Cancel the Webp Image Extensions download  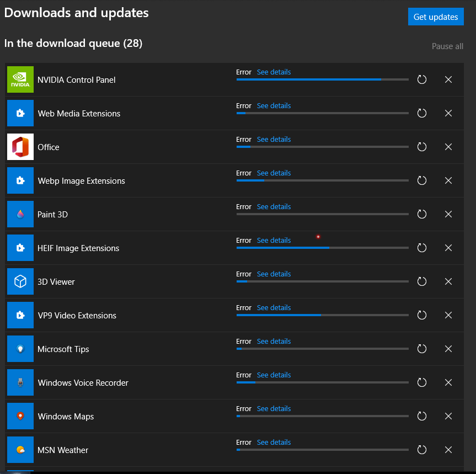(x=448, y=180)
